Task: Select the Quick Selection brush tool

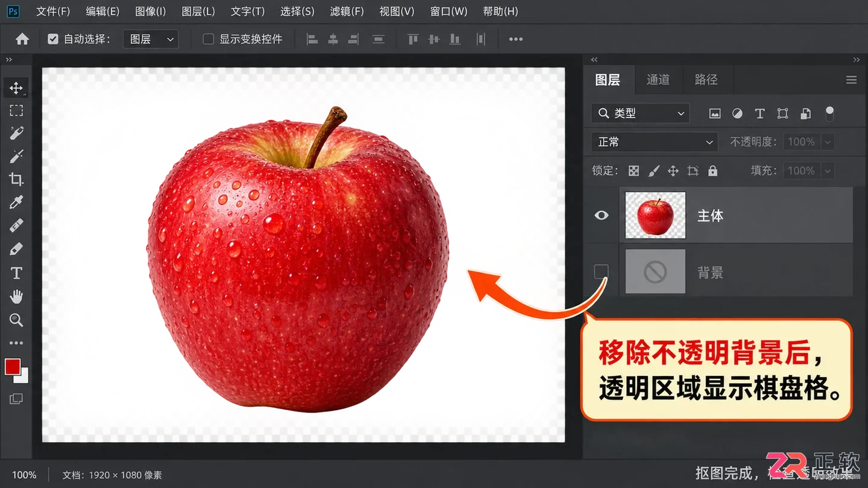Action: pyautogui.click(x=16, y=133)
